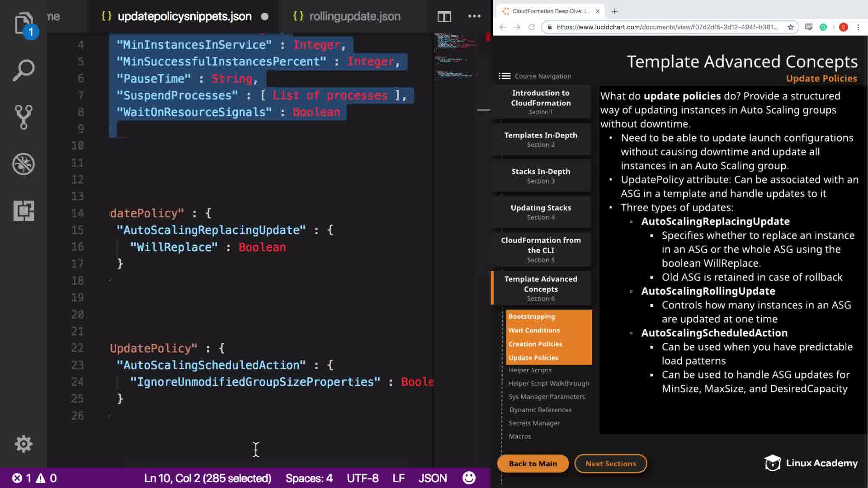Toggle the Course Navigation list icon
This screenshot has width=868, height=488.
[x=505, y=76]
